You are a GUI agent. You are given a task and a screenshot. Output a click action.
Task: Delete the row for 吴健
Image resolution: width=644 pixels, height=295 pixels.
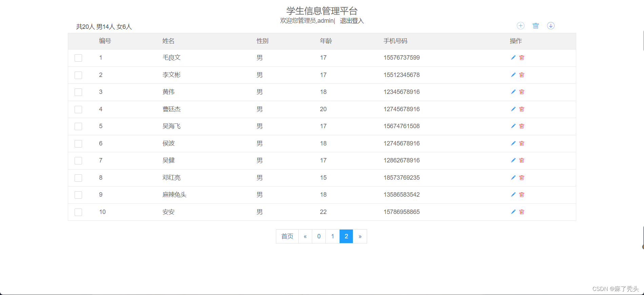pyautogui.click(x=522, y=160)
